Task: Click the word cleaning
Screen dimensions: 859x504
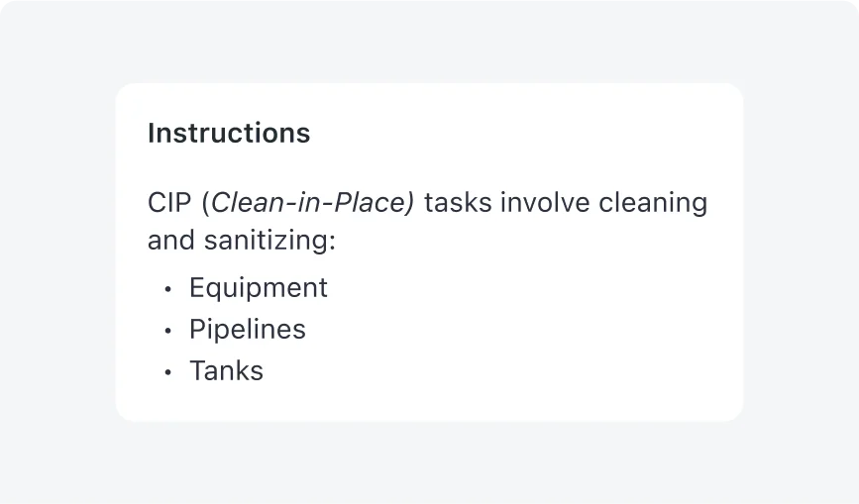Action: tap(653, 204)
